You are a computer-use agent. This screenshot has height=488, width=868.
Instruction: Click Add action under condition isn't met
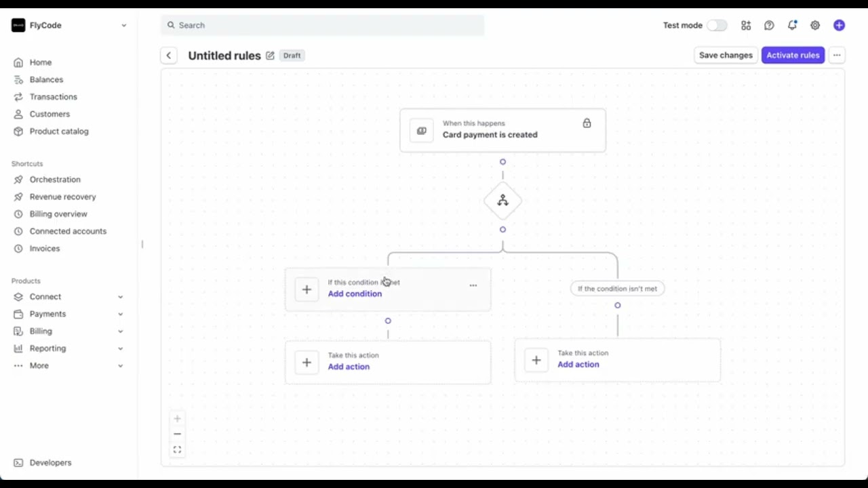578,365
